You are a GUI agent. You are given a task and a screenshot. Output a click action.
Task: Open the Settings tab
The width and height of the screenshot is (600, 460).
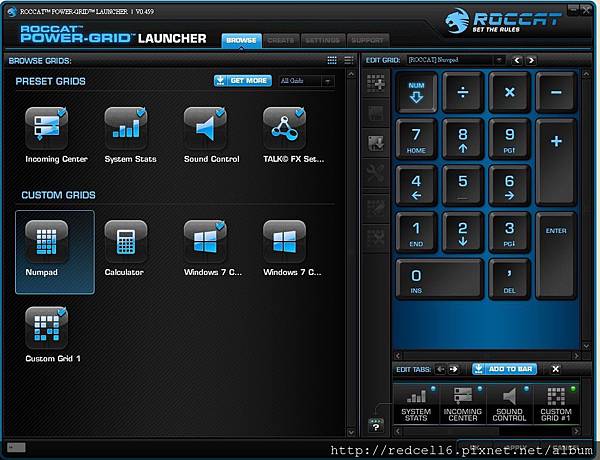tap(323, 40)
